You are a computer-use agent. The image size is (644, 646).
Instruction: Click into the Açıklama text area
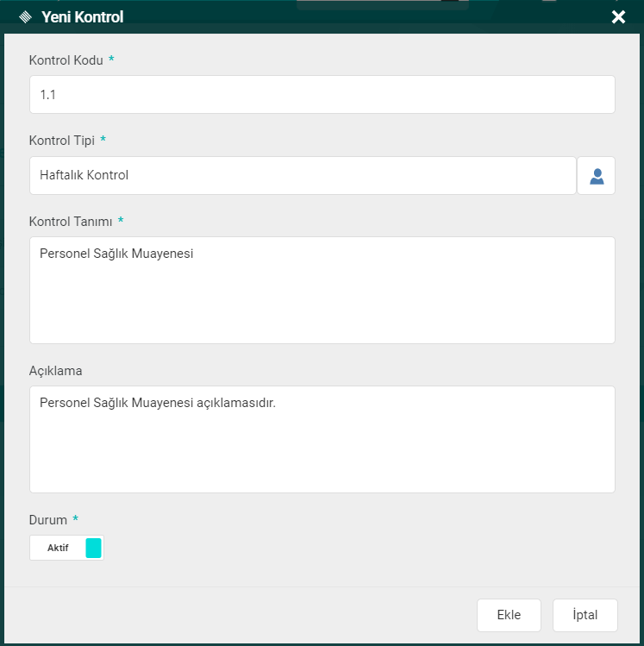point(322,439)
